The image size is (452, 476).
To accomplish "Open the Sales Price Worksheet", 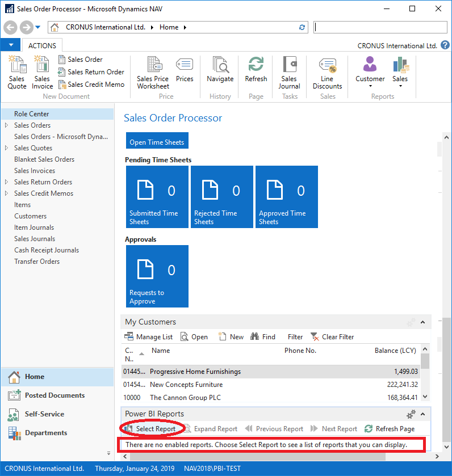I will (153, 73).
